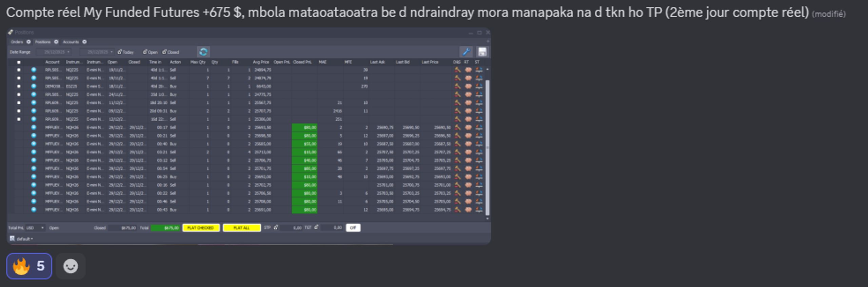Check the select-all header checkbox
The image size is (868, 287).
coord(19,62)
